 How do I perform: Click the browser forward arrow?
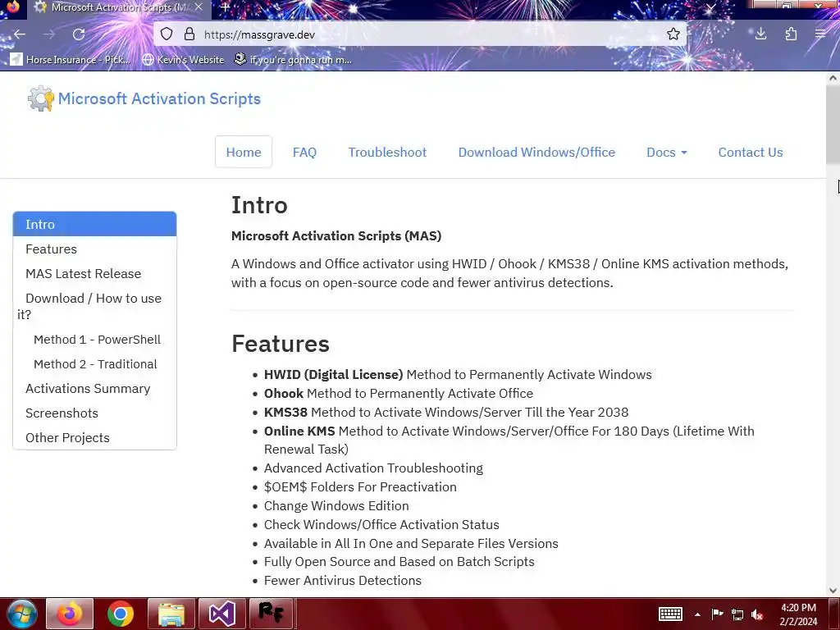(48, 34)
